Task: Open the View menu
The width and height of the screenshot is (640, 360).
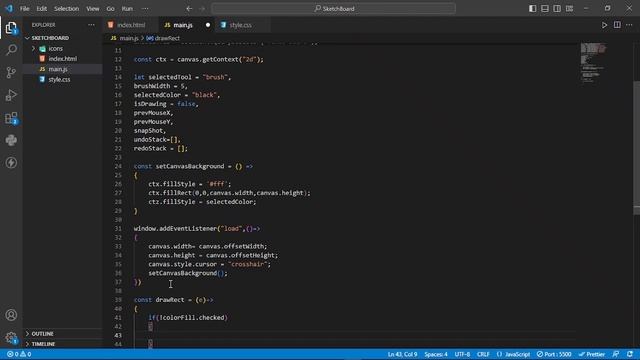Action: [x=93, y=8]
